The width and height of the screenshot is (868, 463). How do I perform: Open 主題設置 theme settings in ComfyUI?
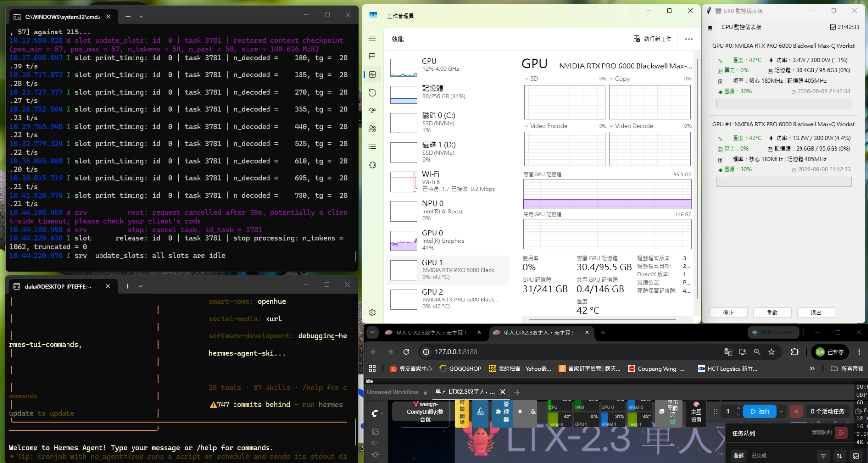click(696, 413)
